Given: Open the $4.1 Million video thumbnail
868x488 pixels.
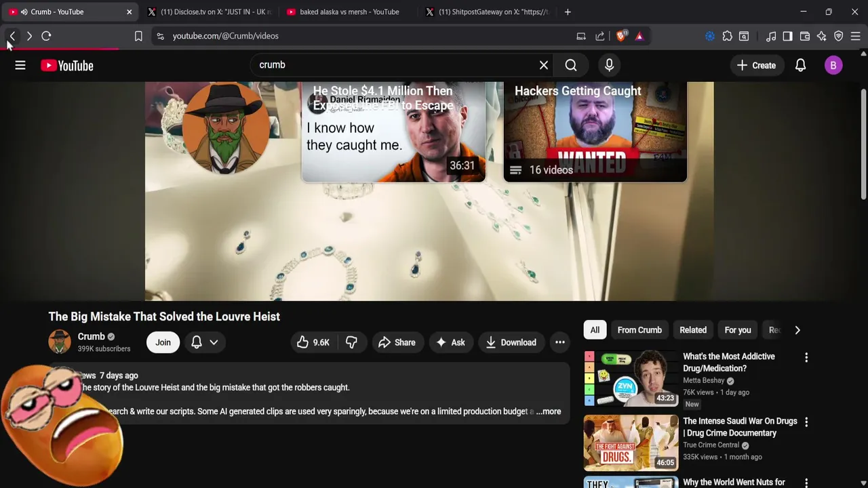Looking at the screenshot, I should (x=393, y=132).
